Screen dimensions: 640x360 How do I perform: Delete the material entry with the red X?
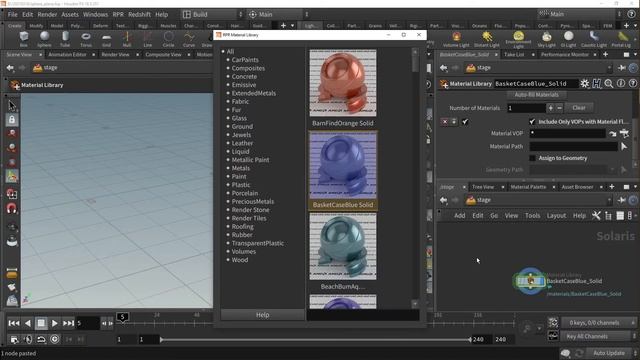point(445,122)
